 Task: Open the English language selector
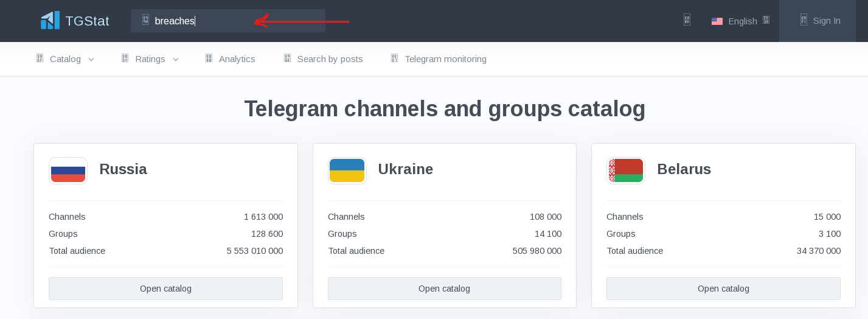coord(742,21)
